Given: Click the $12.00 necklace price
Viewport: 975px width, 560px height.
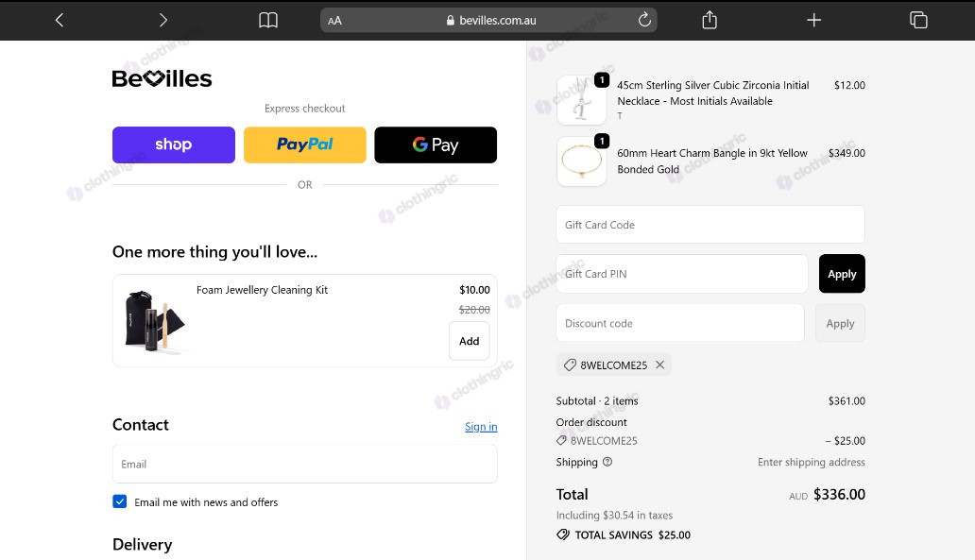Looking at the screenshot, I should coord(849,85).
